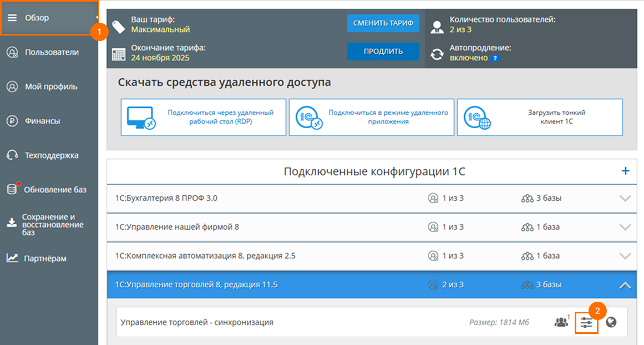Expand 1С:Комплексная автоматизация 8 details
The height and width of the screenshot is (345, 644).
625,256
